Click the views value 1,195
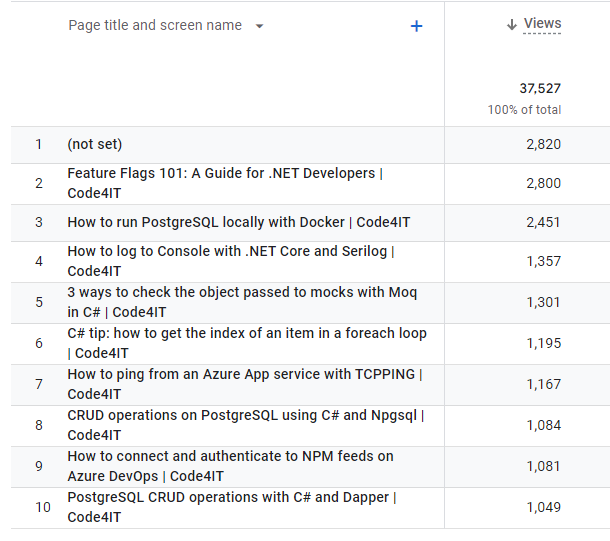Image resolution: width=610 pixels, height=541 pixels. pyautogui.click(x=543, y=343)
